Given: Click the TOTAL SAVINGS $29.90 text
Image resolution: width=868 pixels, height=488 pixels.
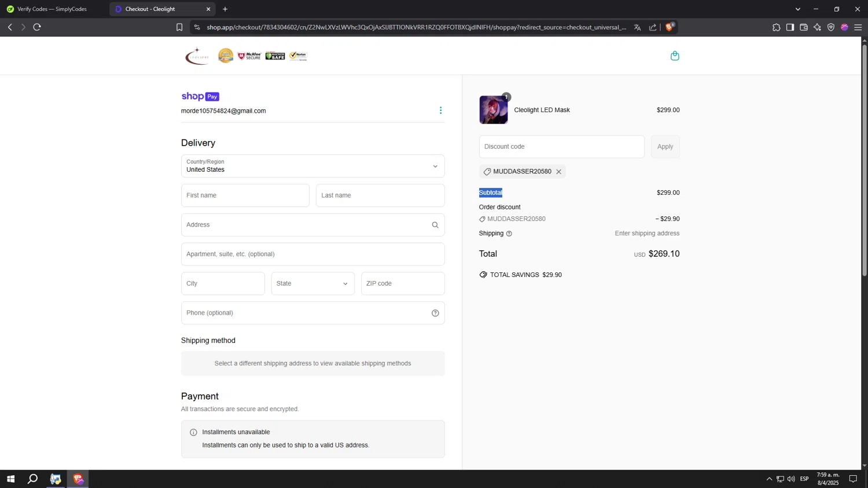Looking at the screenshot, I should click(525, 275).
